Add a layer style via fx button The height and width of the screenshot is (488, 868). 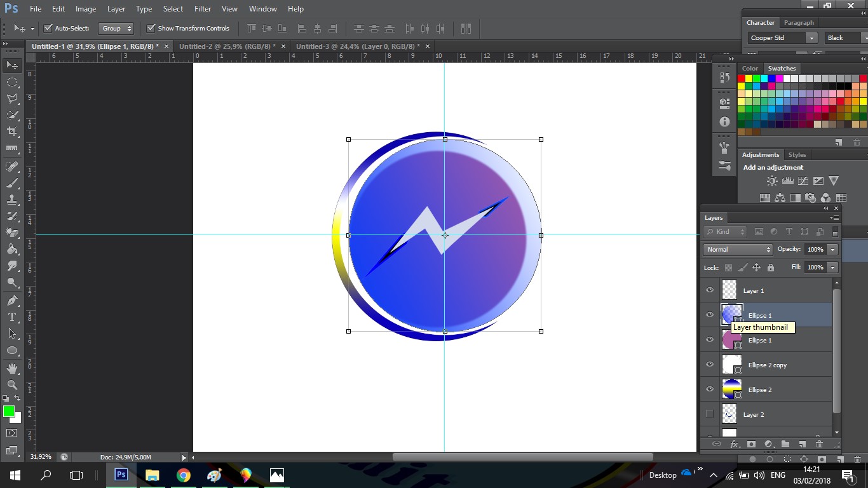click(x=735, y=444)
